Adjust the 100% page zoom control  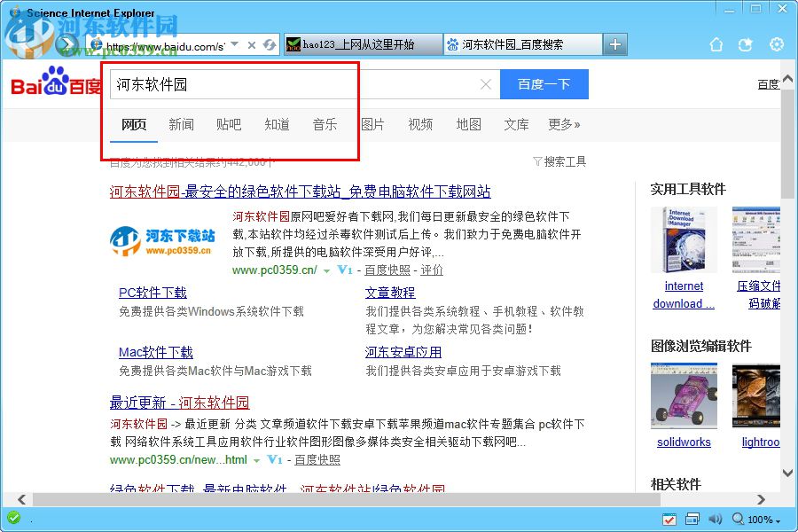pyautogui.click(x=761, y=519)
